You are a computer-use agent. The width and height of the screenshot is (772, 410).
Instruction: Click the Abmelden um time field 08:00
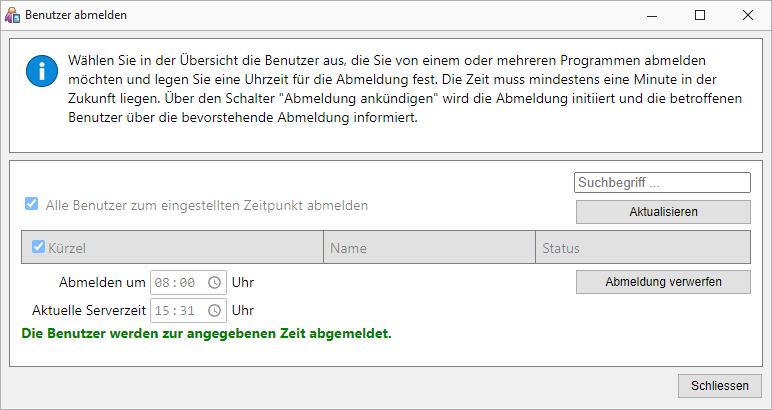coord(189,283)
